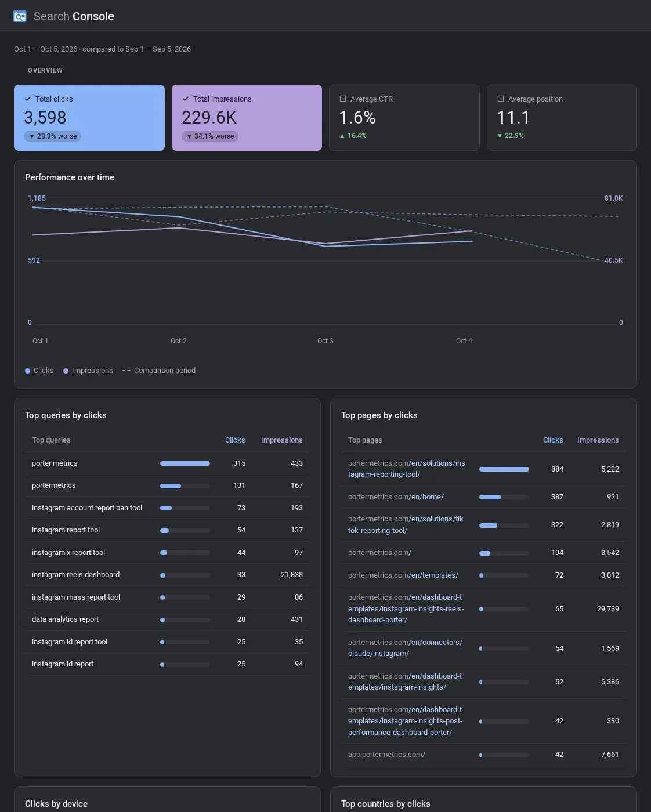This screenshot has width=651, height=812.
Task: Open the /en/templates/ page link
Action: click(403, 575)
